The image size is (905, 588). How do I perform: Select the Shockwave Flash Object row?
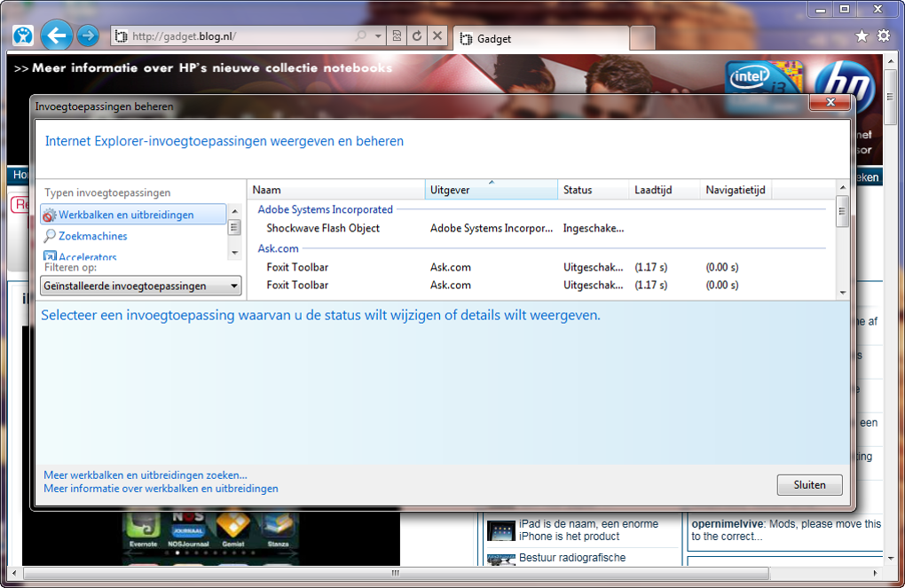click(541, 229)
